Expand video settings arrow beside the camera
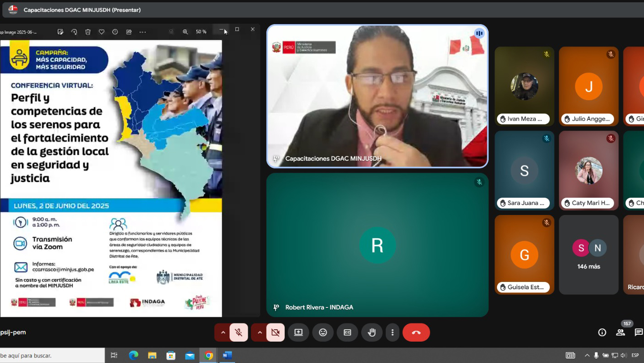The height and width of the screenshot is (363, 644). [x=260, y=332]
